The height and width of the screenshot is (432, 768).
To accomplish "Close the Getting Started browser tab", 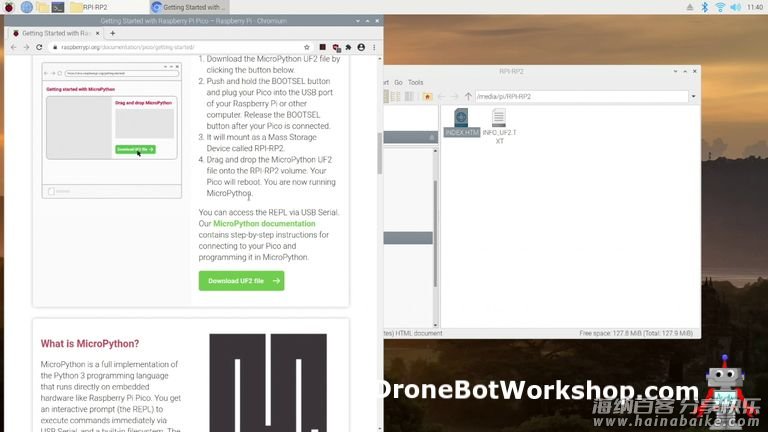I will coord(97,33).
